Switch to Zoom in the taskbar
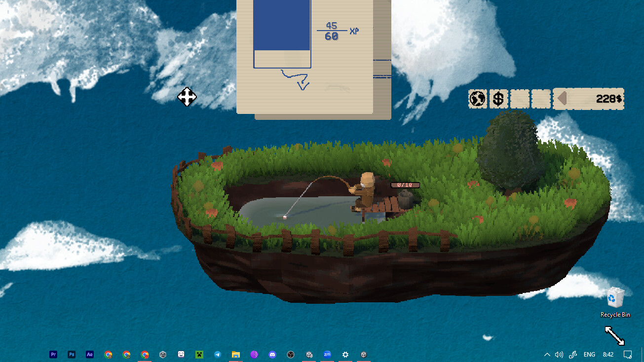Viewport: 644px width, 362px height. pyautogui.click(x=327, y=354)
